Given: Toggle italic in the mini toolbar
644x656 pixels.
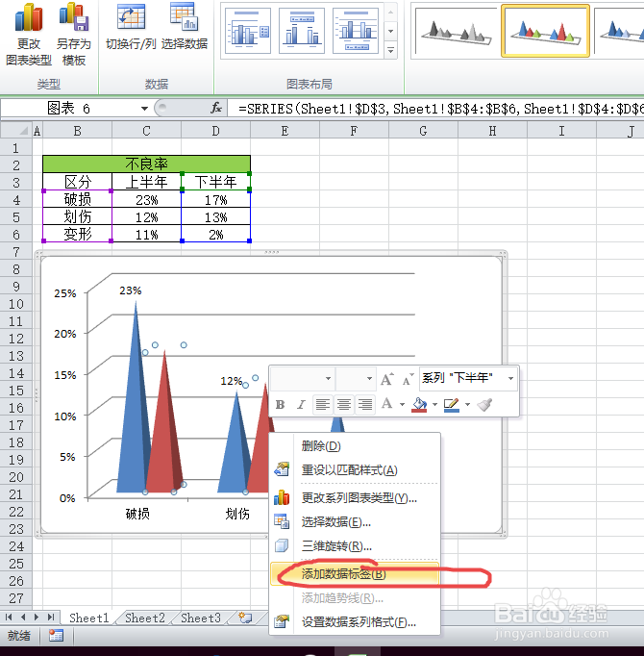Looking at the screenshot, I should click(x=301, y=405).
